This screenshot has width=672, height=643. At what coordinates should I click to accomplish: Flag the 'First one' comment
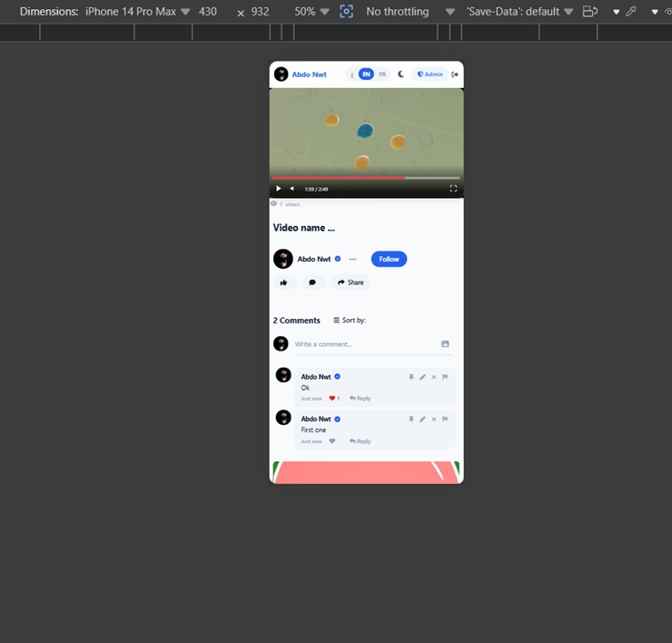[445, 420]
